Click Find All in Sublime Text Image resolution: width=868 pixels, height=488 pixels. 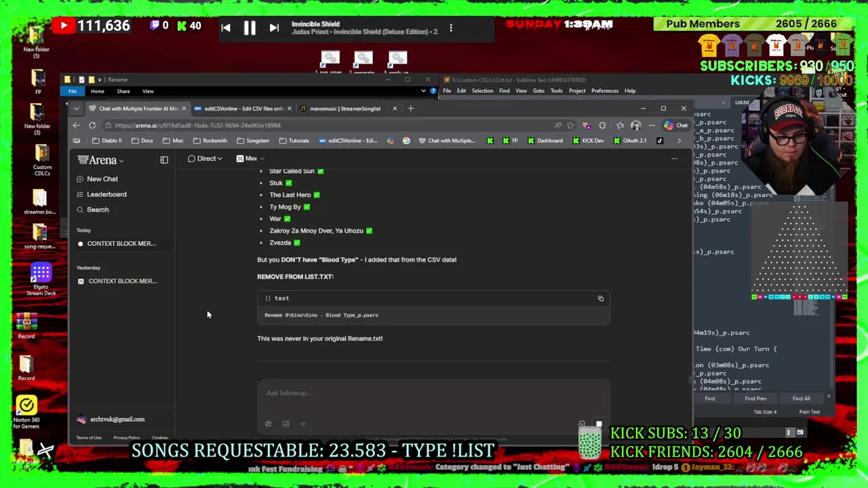point(801,399)
